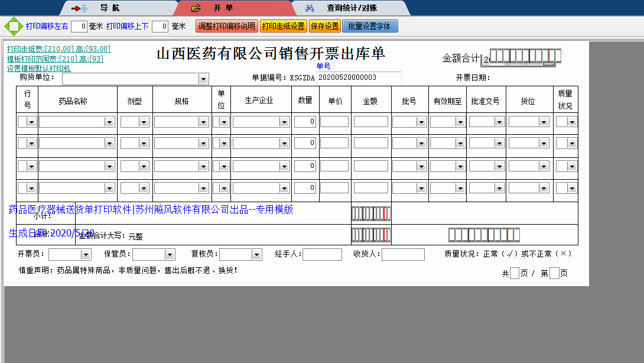Open 打印走纸设置 settings
The height and width of the screenshot is (363, 644).
click(283, 27)
